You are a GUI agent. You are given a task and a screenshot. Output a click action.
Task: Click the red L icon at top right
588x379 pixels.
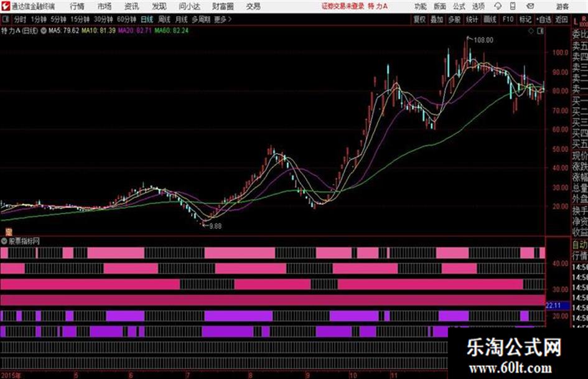pos(576,22)
